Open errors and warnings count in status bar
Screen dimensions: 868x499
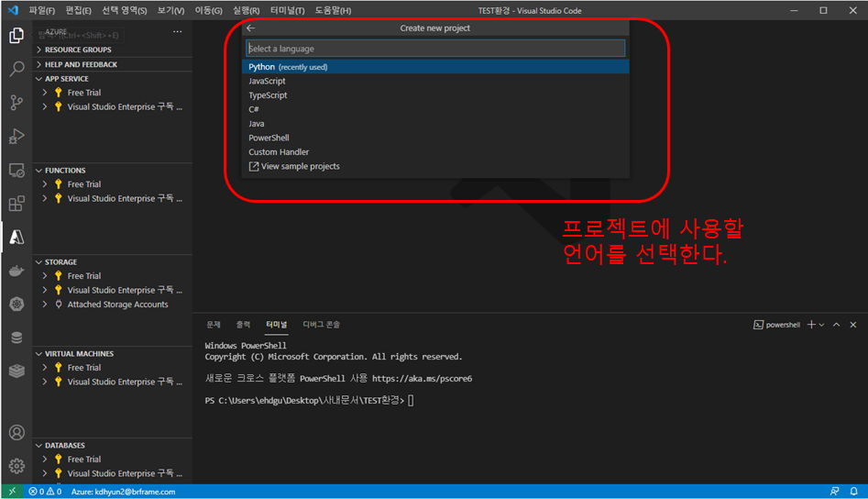pyautogui.click(x=46, y=492)
